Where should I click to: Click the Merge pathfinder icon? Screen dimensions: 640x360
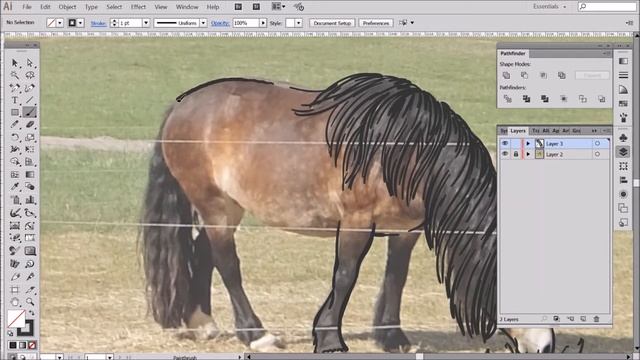(544, 99)
